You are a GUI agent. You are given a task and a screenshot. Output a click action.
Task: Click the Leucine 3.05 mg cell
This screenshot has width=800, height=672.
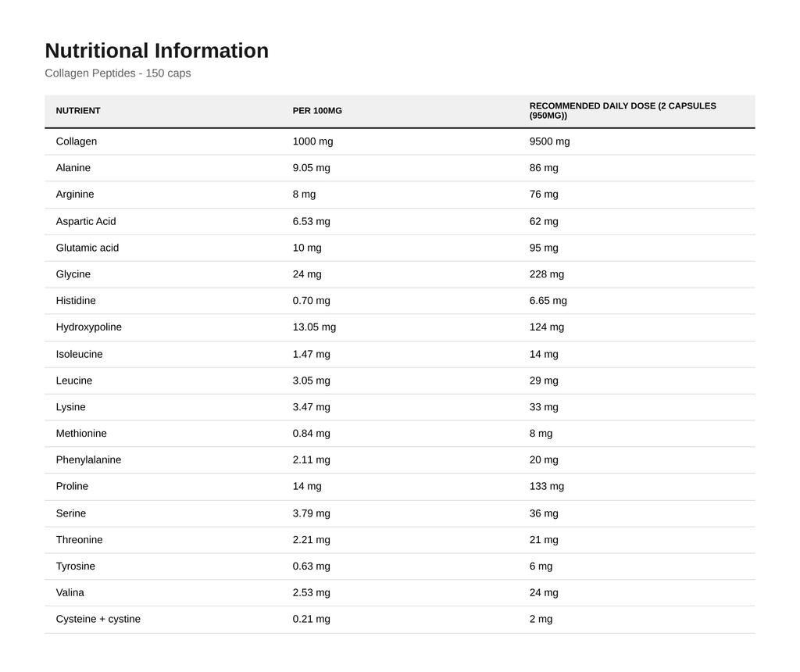(311, 381)
